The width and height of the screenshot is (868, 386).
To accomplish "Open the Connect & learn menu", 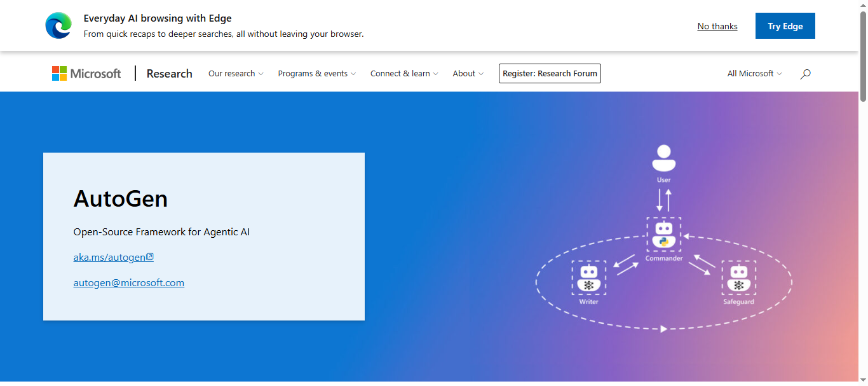I will 404,74.
